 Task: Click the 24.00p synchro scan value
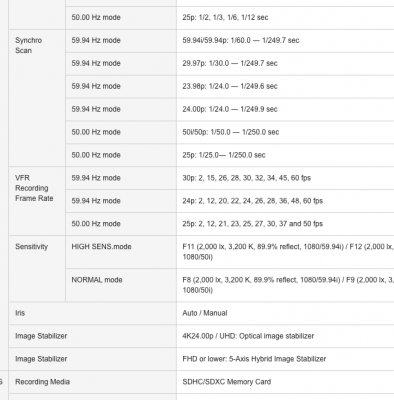coord(230,109)
